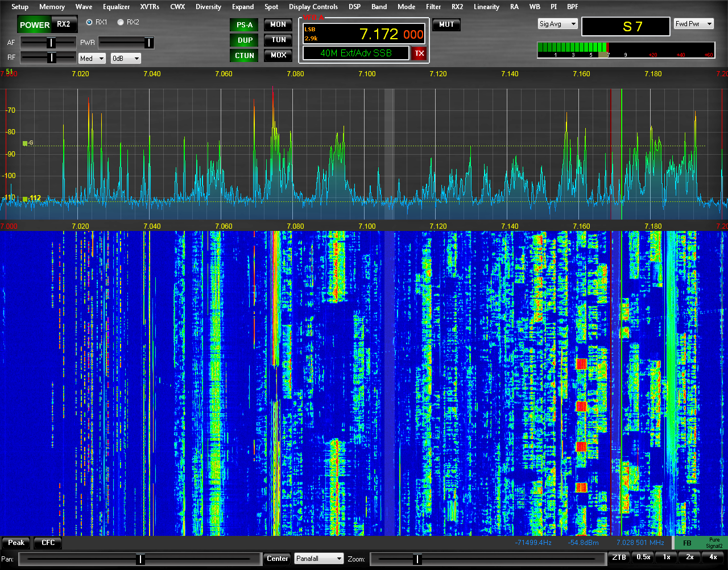
Task: Open the Memory menu
Action: click(52, 7)
